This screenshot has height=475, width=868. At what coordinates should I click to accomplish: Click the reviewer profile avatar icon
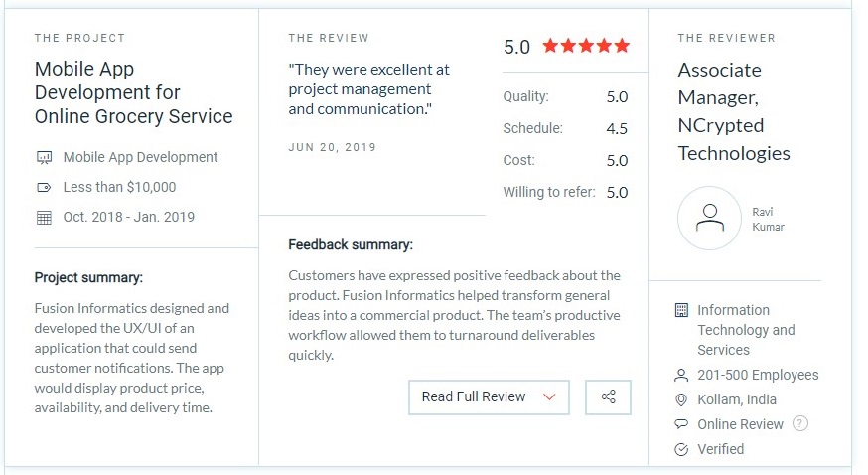(709, 219)
